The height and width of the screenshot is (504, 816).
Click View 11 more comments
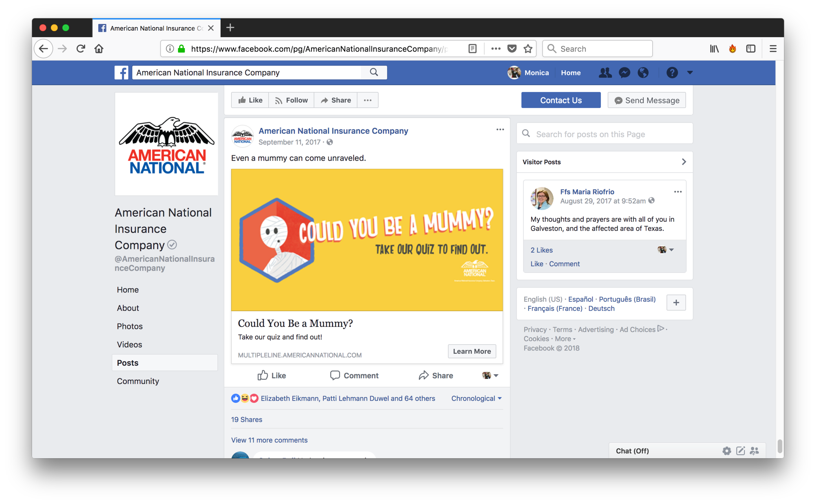pos(269,440)
